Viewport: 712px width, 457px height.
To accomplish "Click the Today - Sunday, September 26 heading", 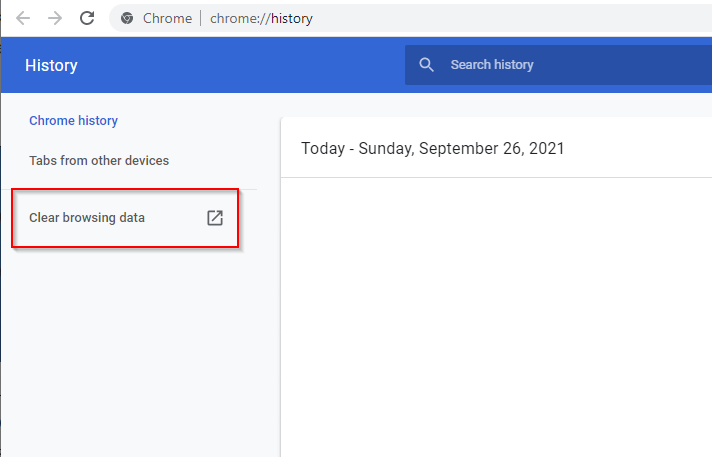I will [x=432, y=149].
